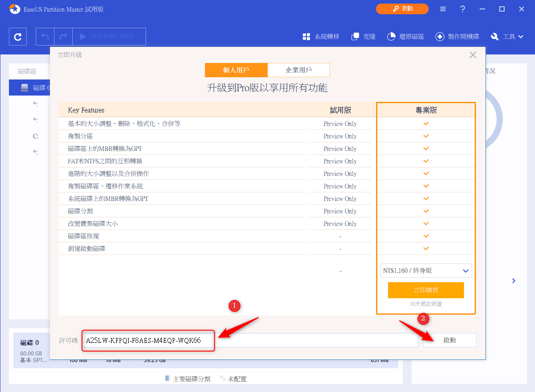Click the right chevron arrow on right panel

pyautogui.click(x=514, y=281)
